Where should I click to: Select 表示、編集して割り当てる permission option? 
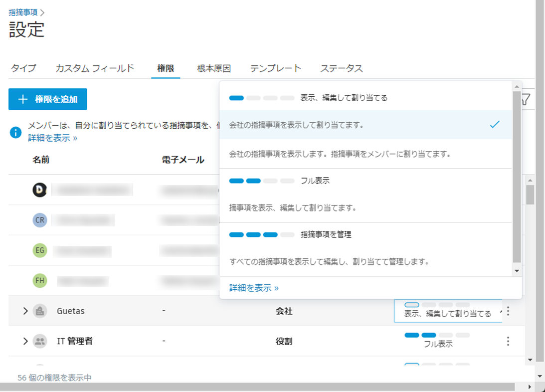coord(308,98)
